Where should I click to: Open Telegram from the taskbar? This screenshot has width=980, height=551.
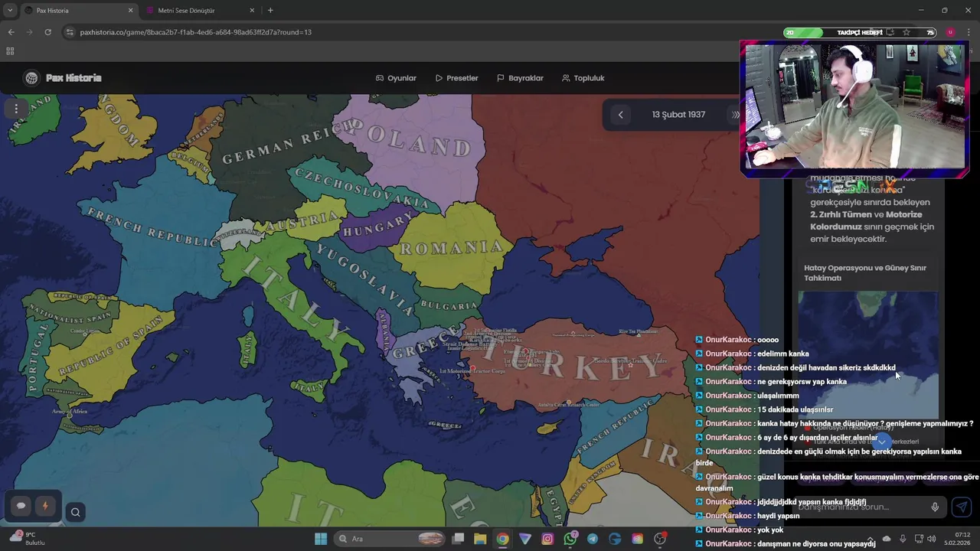(593, 539)
